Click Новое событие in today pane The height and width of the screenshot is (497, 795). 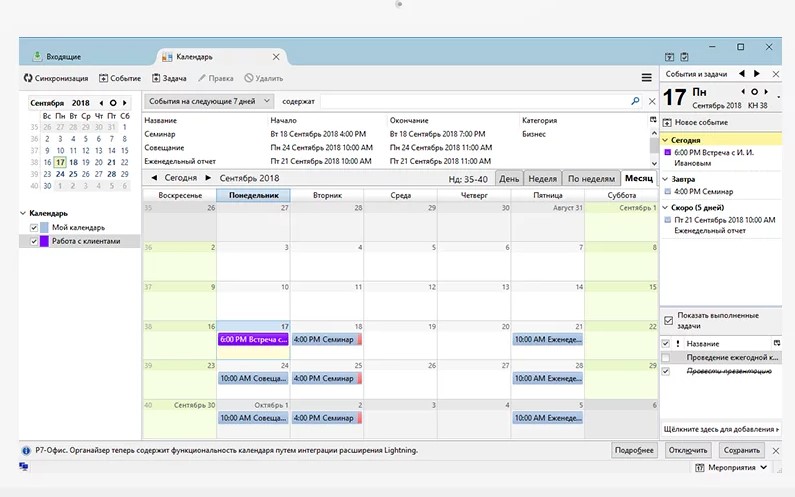pos(696,122)
